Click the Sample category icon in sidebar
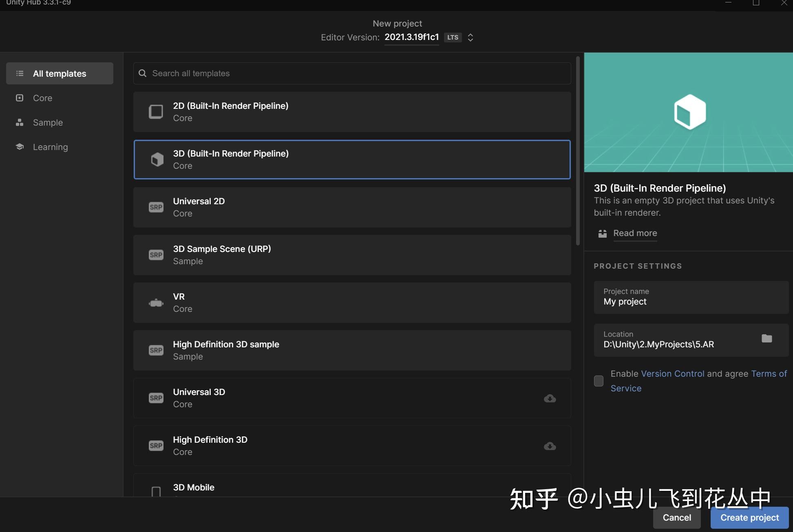The width and height of the screenshot is (793, 532). (x=19, y=122)
